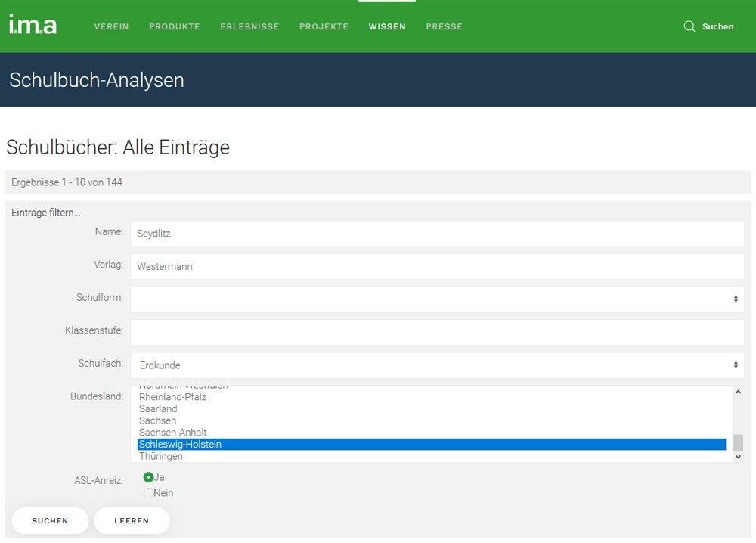The width and height of the screenshot is (756, 543).
Task: Focus the Name field containing Seydlitz
Action: (x=437, y=234)
